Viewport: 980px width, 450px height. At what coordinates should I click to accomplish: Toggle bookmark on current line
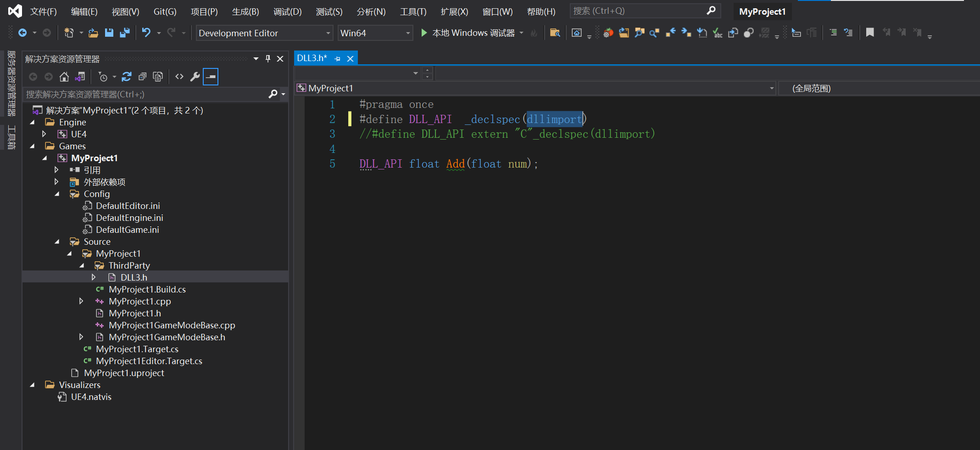(x=870, y=33)
